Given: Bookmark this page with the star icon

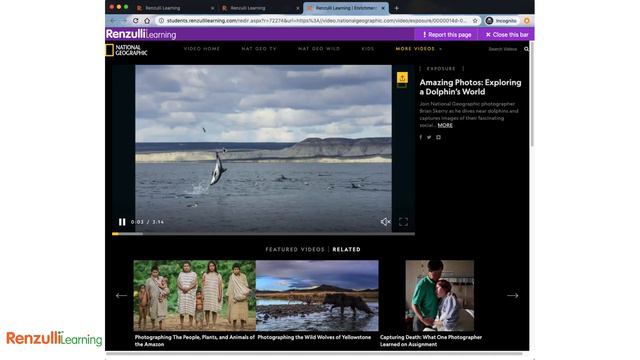Looking at the screenshot, I should coord(475,20).
